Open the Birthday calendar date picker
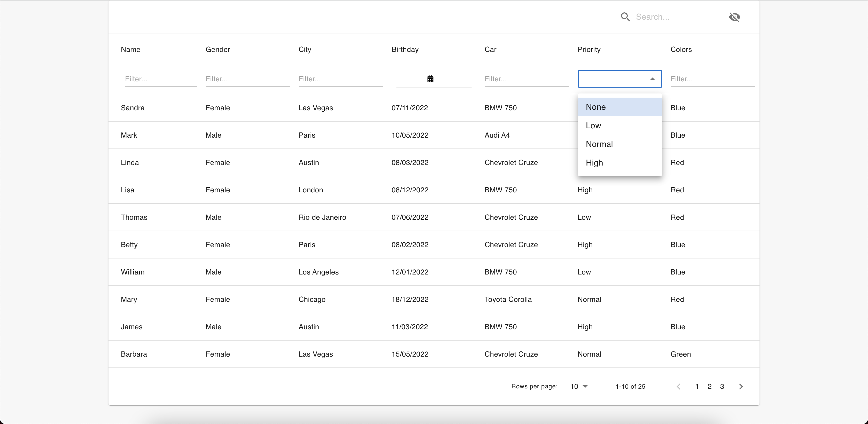The width and height of the screenshot is (868, 424). [430, 79]
